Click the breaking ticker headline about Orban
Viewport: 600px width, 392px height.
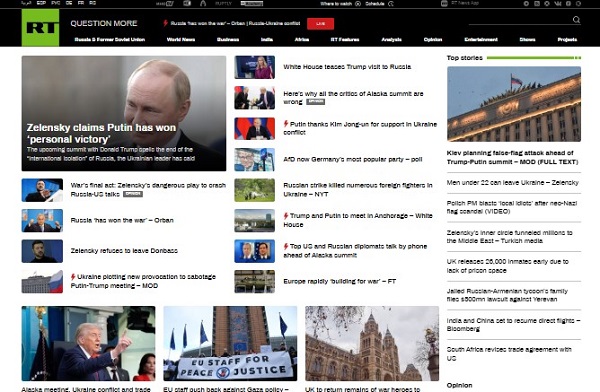pyautogui.click(x=235, y=23)
